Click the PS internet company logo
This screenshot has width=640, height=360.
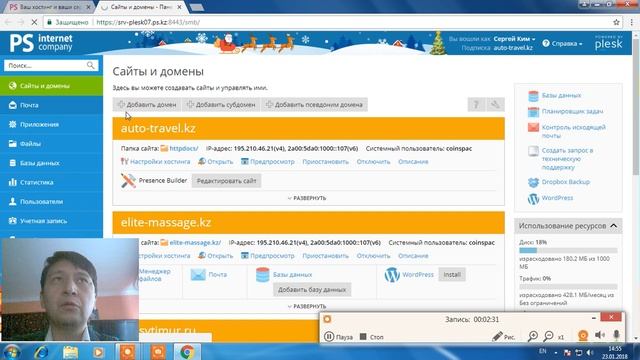pyautogui.click(x=41, y=43)
